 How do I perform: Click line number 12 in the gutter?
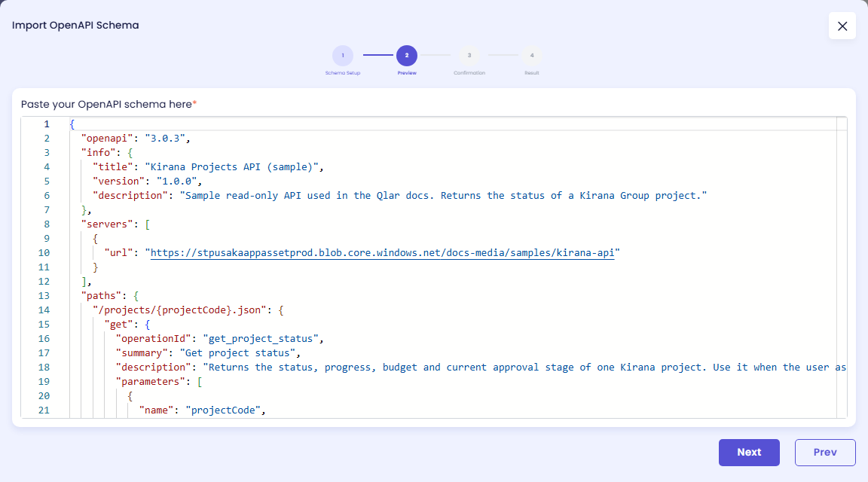click(44, 282)
